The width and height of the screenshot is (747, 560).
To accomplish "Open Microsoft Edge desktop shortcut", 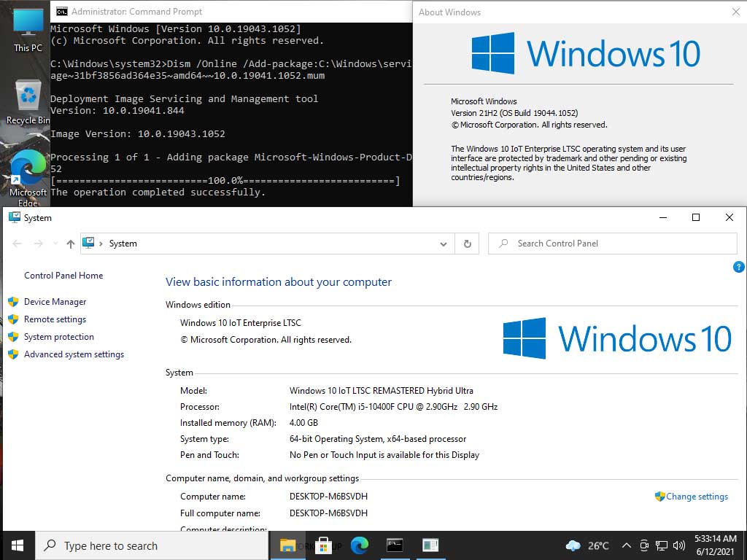I will coord(28,179).
